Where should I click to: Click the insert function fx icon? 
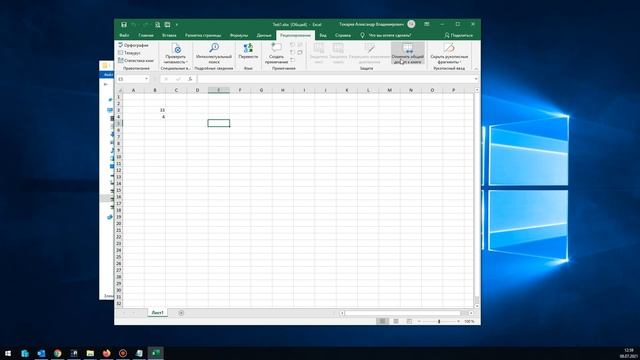coord(190,79)
